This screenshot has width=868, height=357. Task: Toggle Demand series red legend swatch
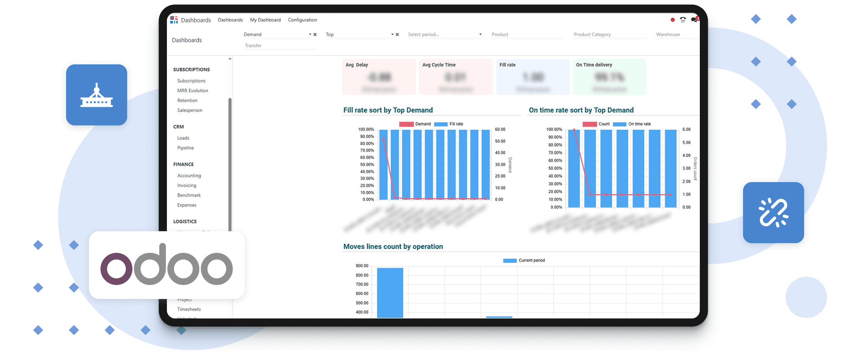coord(406,124)
